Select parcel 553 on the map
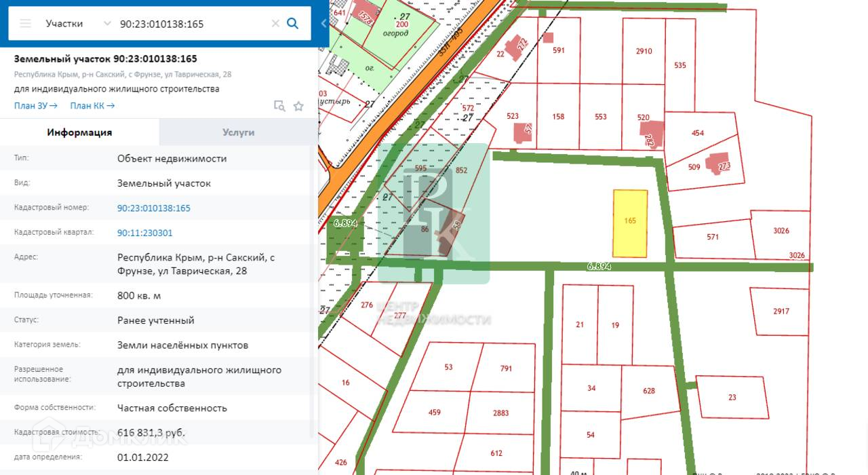This screenshot has height=475, width=868. point(601,117)
